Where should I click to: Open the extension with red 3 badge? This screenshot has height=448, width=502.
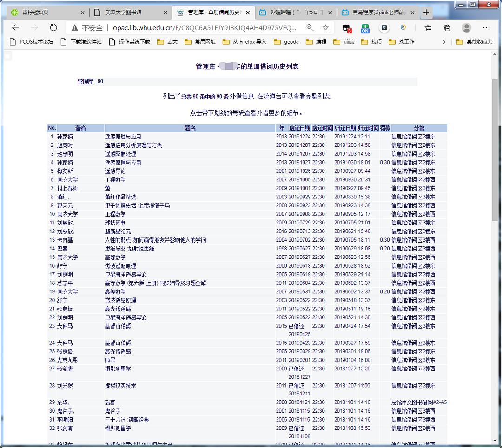[346, 28]
